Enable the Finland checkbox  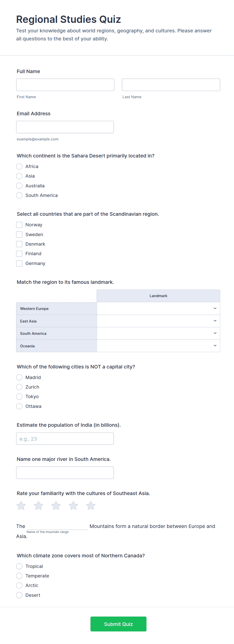tap(19, 254)
